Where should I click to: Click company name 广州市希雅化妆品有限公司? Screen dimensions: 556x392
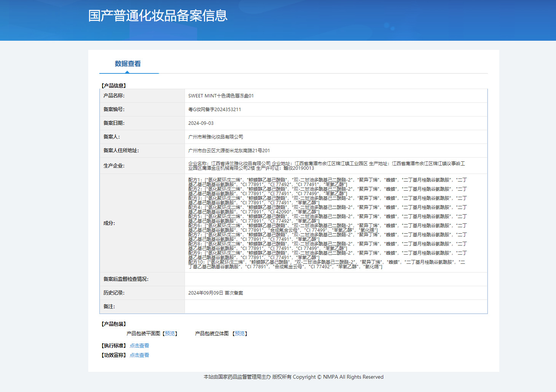click(x=216, y=137)
